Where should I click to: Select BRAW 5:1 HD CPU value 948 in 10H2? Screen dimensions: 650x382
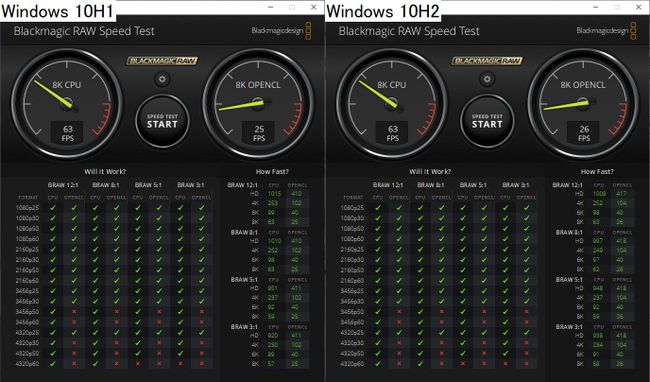[599, 288]
